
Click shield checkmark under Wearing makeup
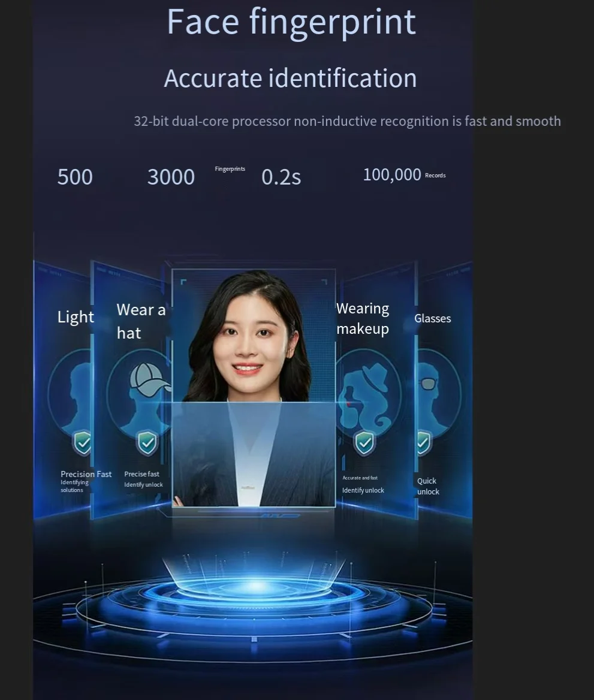coord(364,442)
